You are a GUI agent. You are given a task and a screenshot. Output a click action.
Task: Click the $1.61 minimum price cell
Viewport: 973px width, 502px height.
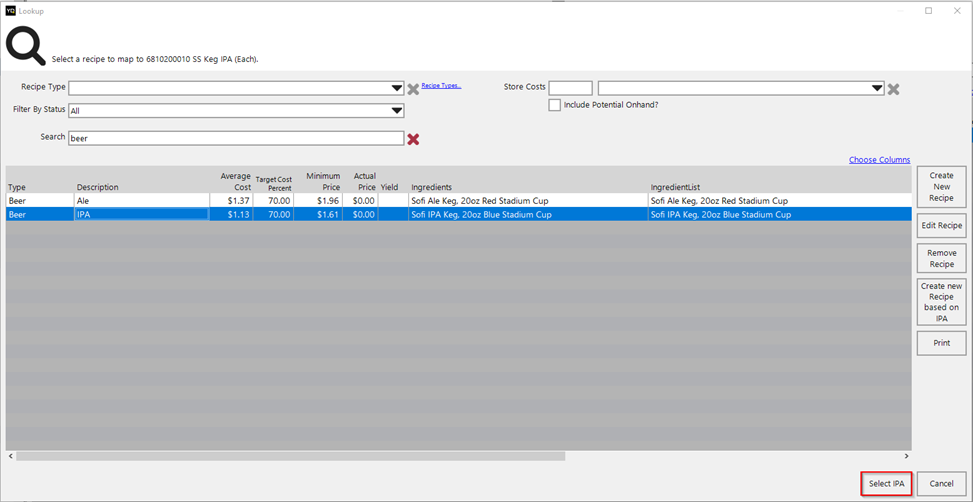(318, 214)
